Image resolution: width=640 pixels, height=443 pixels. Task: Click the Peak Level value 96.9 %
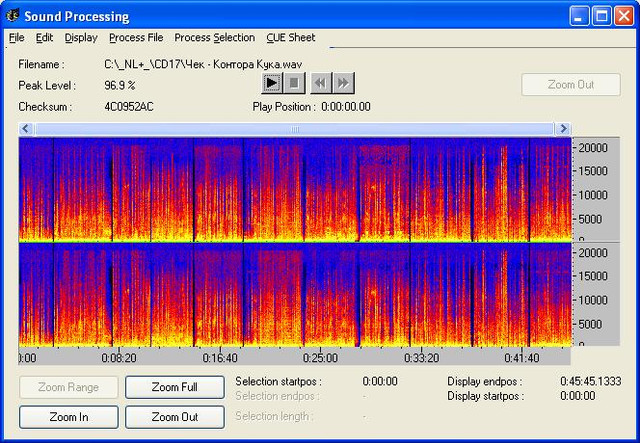click(120, 85)
